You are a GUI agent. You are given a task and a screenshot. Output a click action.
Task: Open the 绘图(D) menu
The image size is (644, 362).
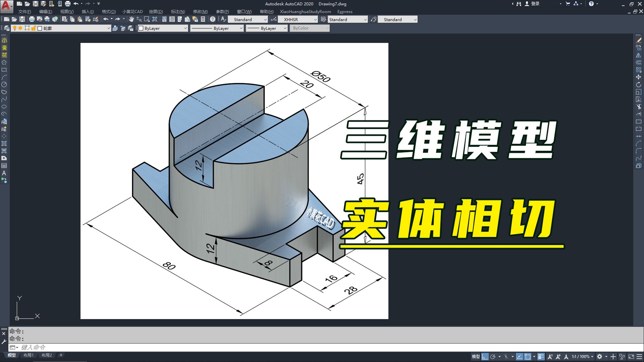coord(156,12)
